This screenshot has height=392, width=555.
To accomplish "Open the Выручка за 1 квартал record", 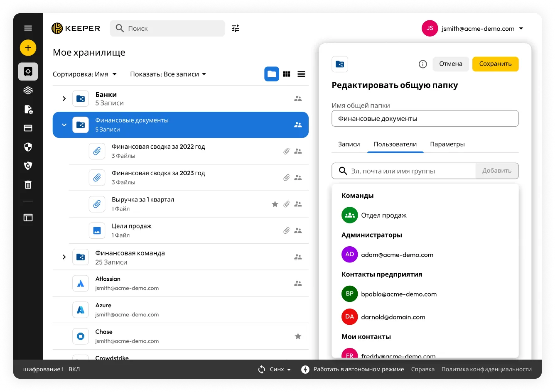I will [x=189, y=204].
